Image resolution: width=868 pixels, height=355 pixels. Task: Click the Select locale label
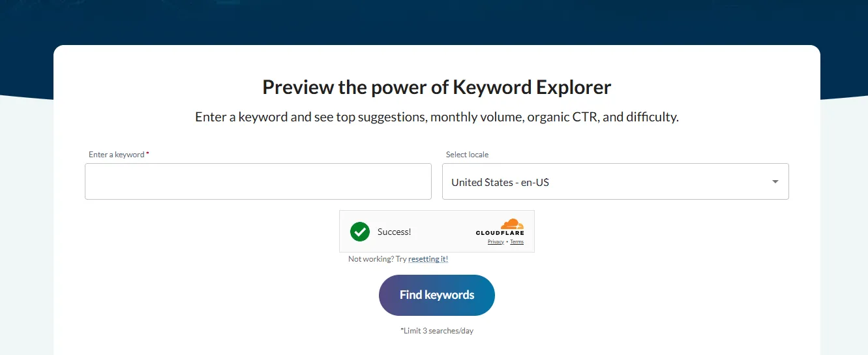point(467,155)
